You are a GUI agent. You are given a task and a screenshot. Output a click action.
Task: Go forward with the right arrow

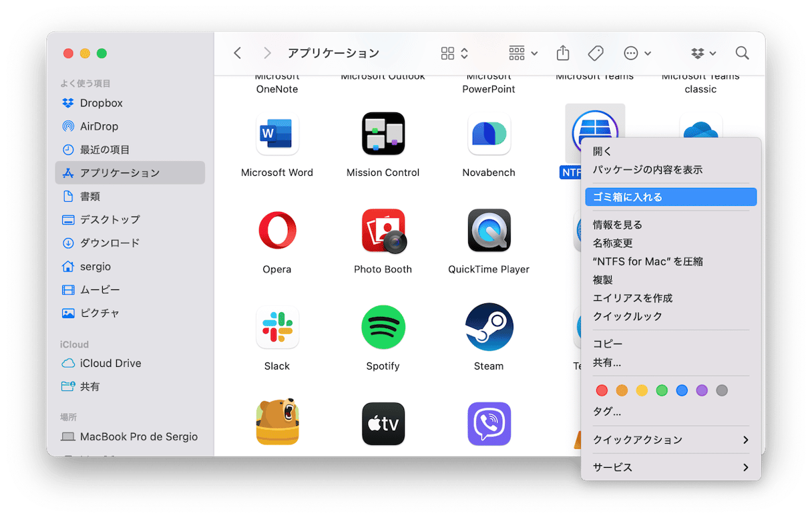(x=267, y=53)
